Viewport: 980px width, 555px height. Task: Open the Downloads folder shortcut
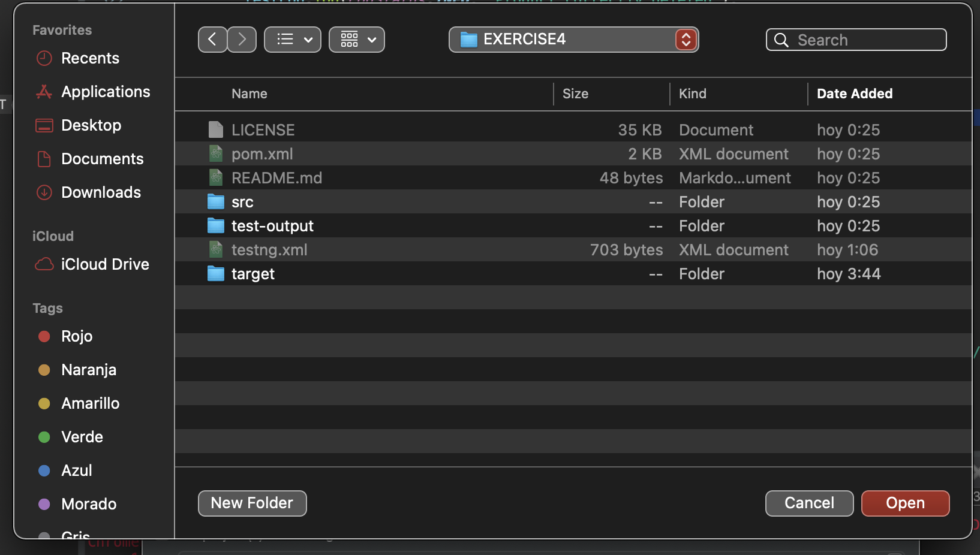[x=100, y=192]
